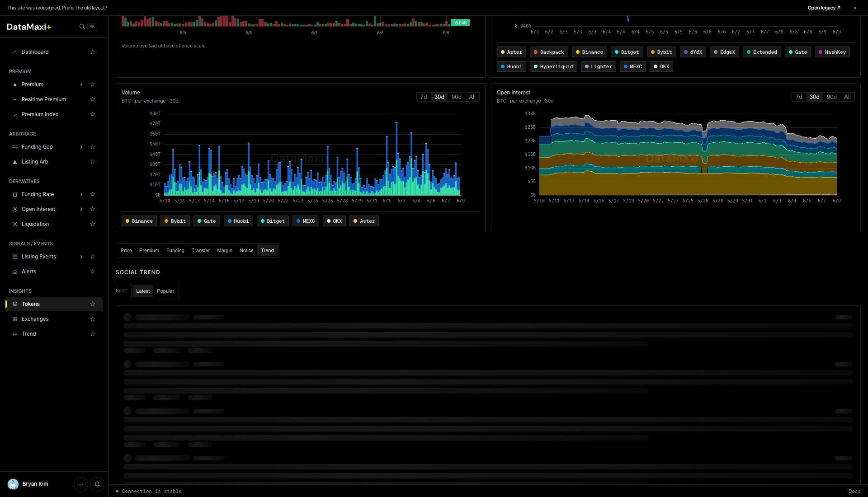Viewport: 868px width, 497px height.
Task: Toggle Hyperliquid in the upper exchange legend
Action: (553, 66)
